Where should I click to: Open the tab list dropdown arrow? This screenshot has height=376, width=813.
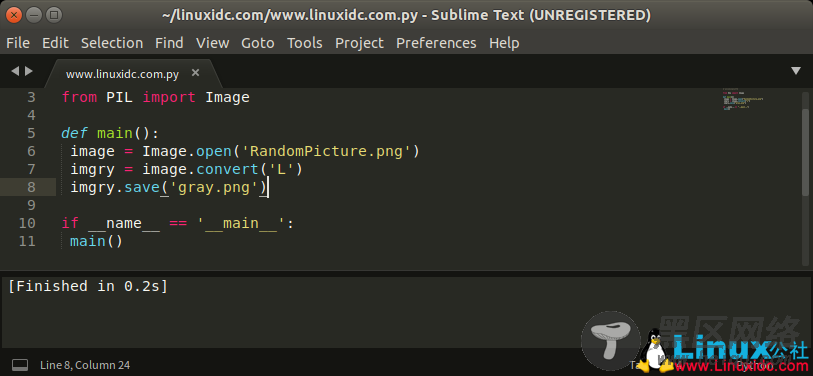(x=796, y=71)
